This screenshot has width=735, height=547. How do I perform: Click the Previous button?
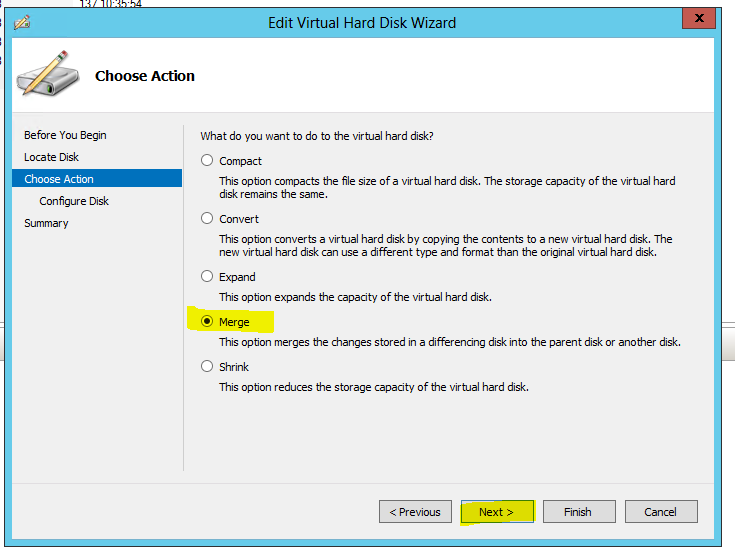(x=415, y=512)
